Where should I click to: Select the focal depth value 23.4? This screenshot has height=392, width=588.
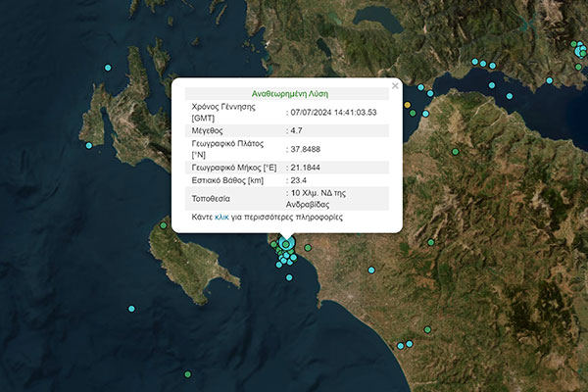(x=300, y=181)
